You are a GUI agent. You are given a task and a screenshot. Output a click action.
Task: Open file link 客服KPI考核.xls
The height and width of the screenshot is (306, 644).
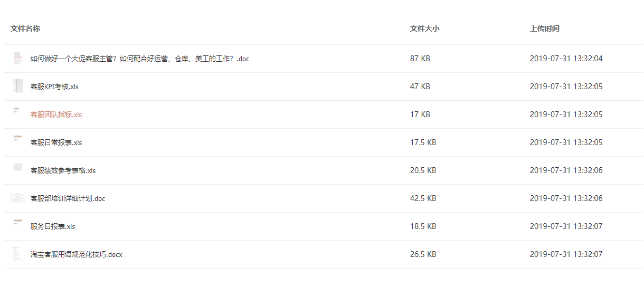[54, 87]
